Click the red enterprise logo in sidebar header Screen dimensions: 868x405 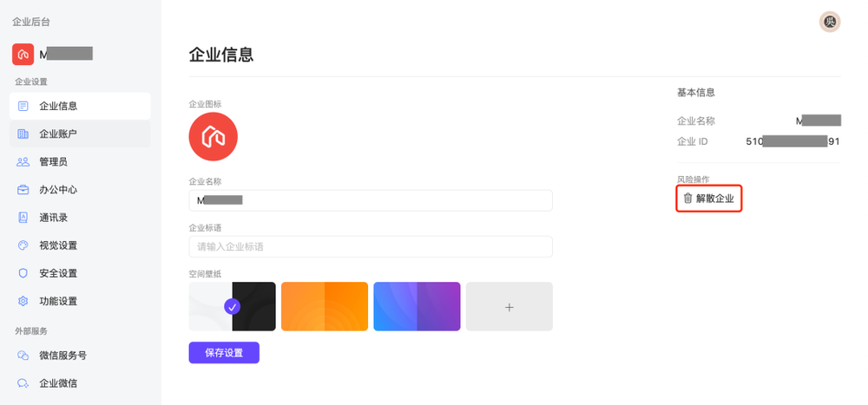pyautogui.click(x=23, y=55)
